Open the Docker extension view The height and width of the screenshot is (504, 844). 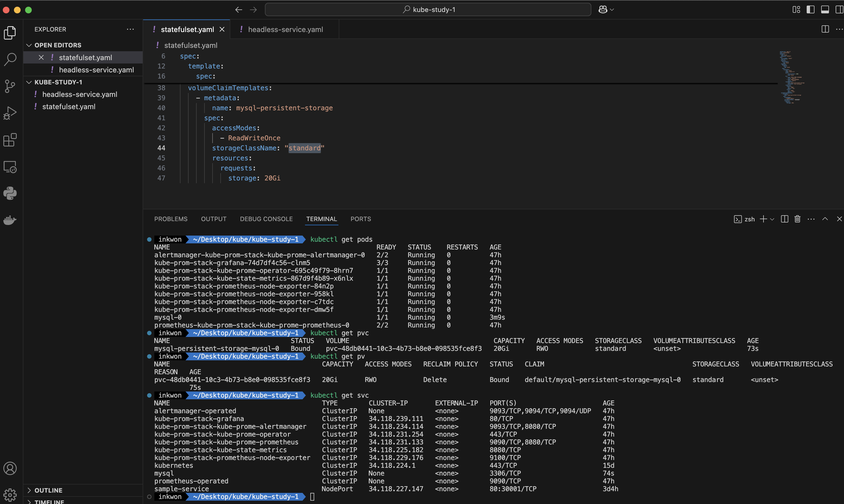click(10, 220)
